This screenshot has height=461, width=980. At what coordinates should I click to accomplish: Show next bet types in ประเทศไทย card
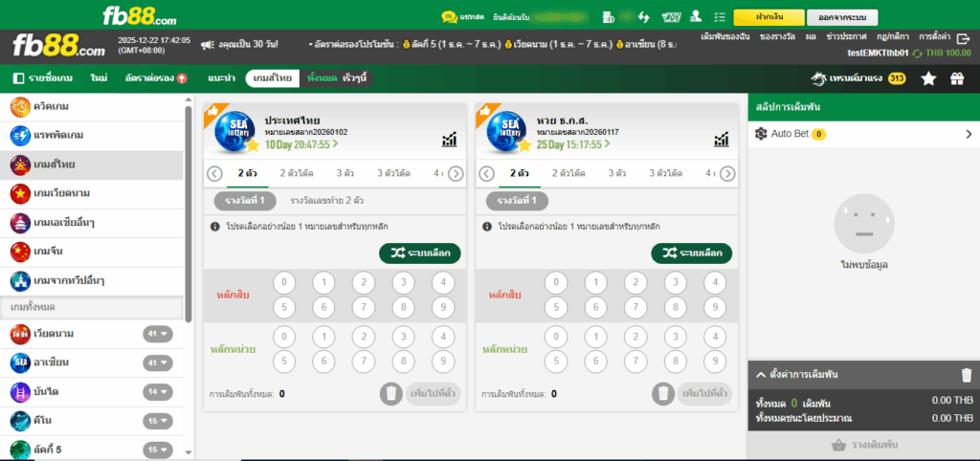(456, 174)
